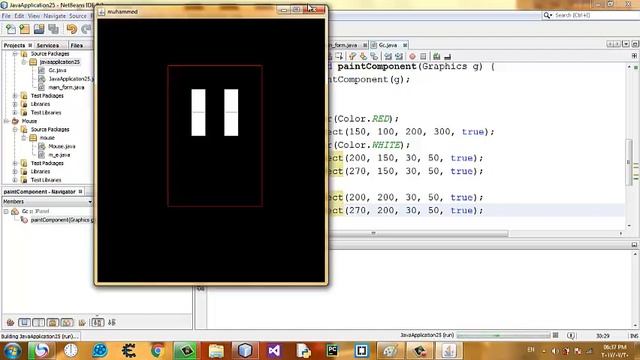640x360 pixels.
Task: Expand the Test Packages node under JavaApplication25
Action: (x=15, y=96)
